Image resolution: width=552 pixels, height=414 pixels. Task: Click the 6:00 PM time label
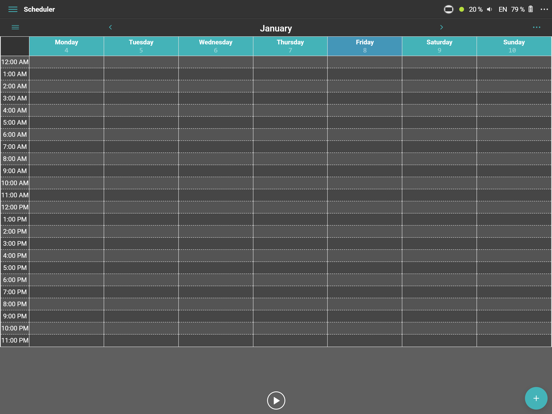(15, 280)
